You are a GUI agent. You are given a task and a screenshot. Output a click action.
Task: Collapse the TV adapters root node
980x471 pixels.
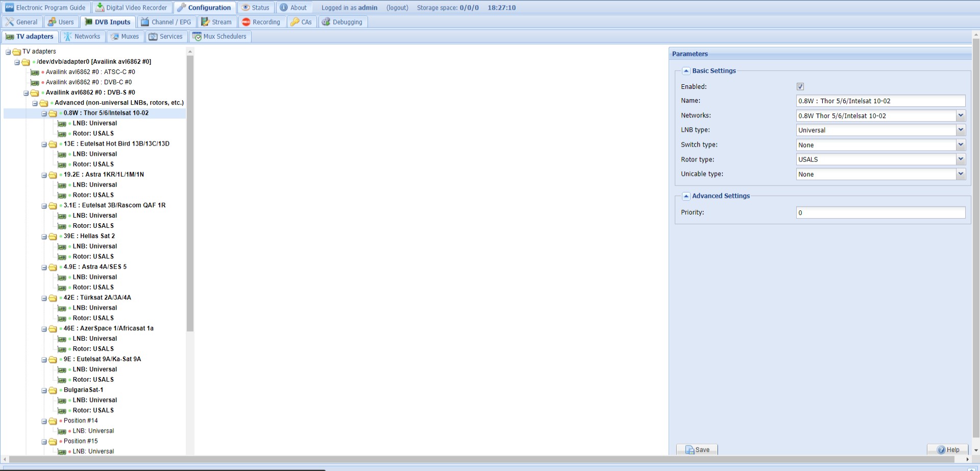(8, 52)
